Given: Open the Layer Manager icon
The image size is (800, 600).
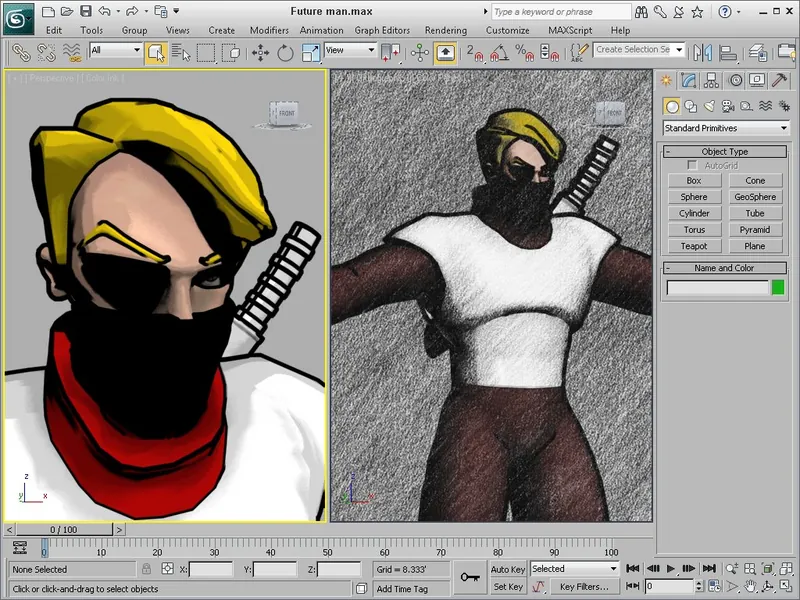Looking at the screenshot, I should tap(758, 52).
